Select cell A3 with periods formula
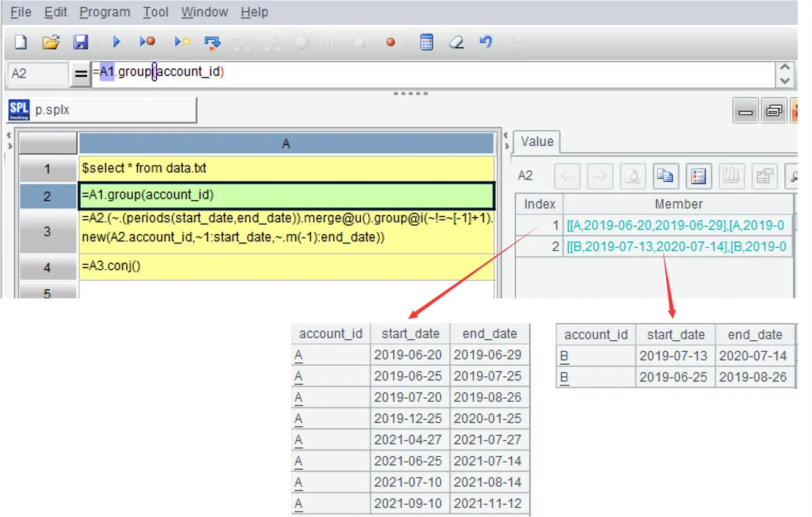The width and height of the screenshot is (812, 517). [x=286, y=231]
